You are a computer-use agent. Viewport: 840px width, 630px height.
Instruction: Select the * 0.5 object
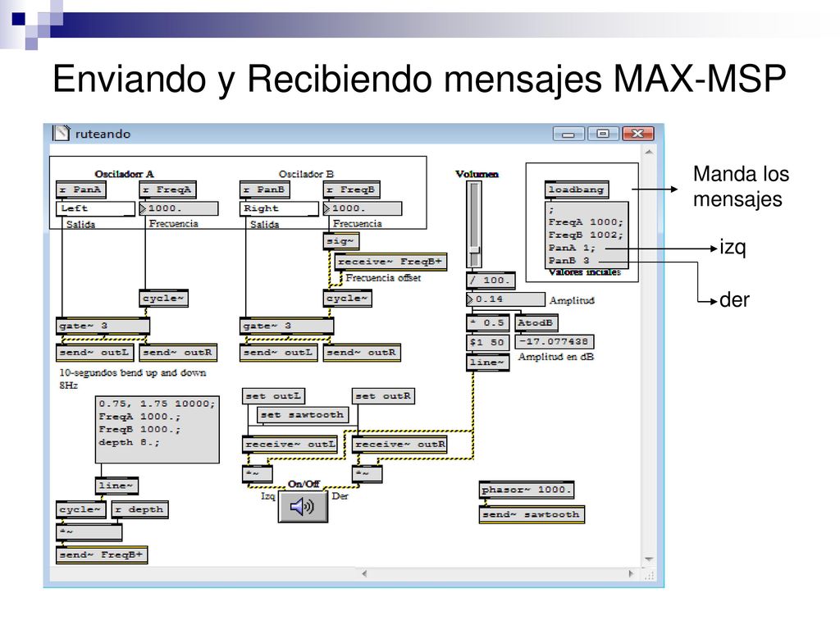click(487, 323)
